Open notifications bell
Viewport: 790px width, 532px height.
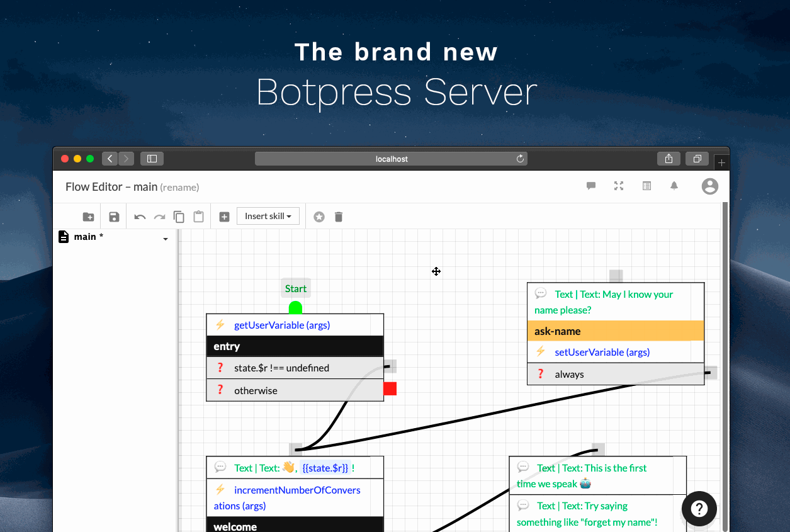click(674, 186)
